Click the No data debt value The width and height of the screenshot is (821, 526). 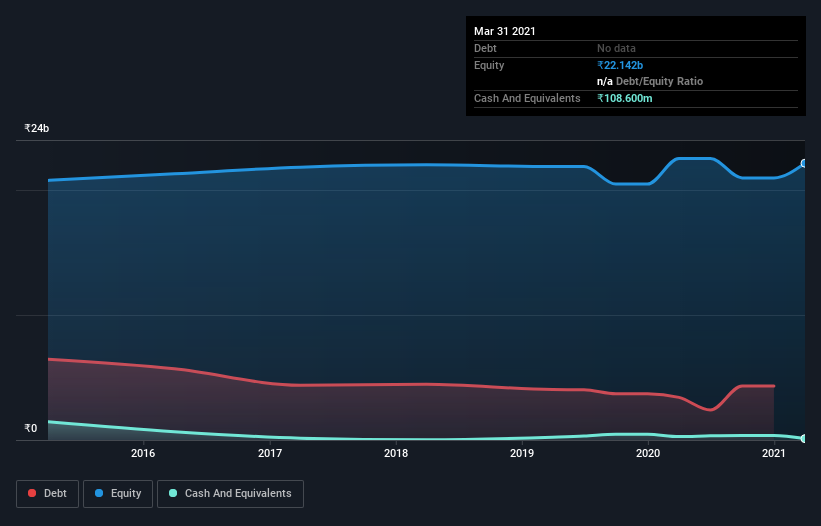(616, 48)
